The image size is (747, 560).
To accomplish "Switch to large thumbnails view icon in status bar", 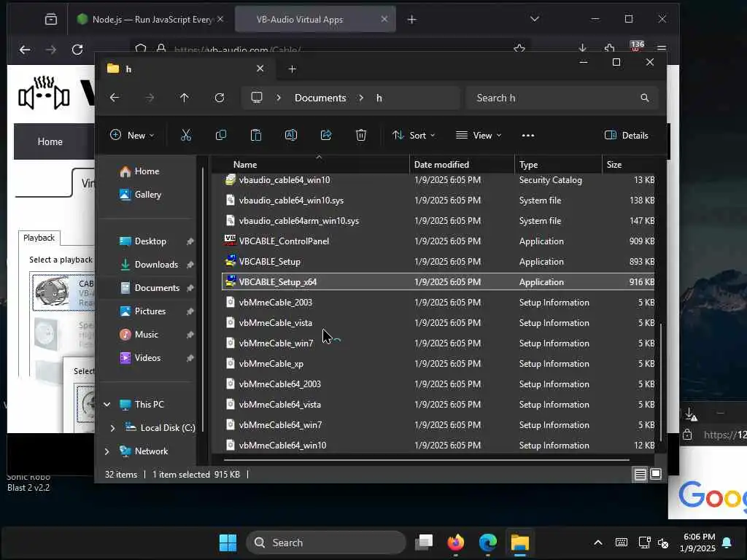I will click(x=656, y=474).
